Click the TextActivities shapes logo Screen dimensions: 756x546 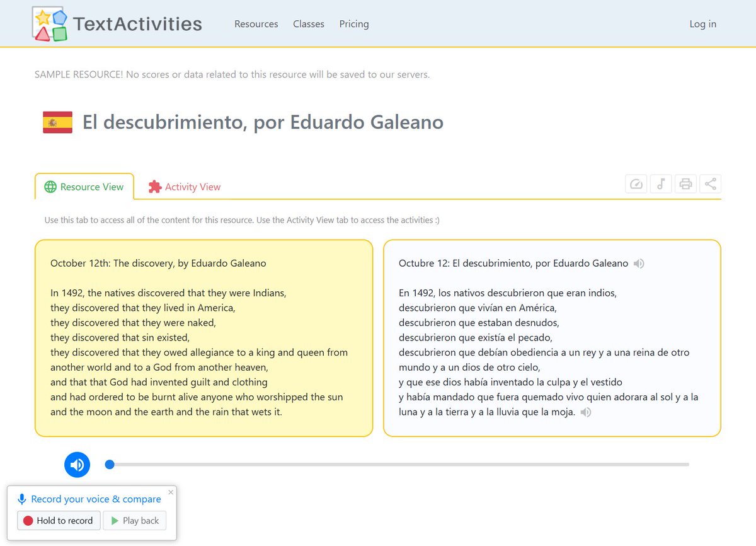coord(50,24)
